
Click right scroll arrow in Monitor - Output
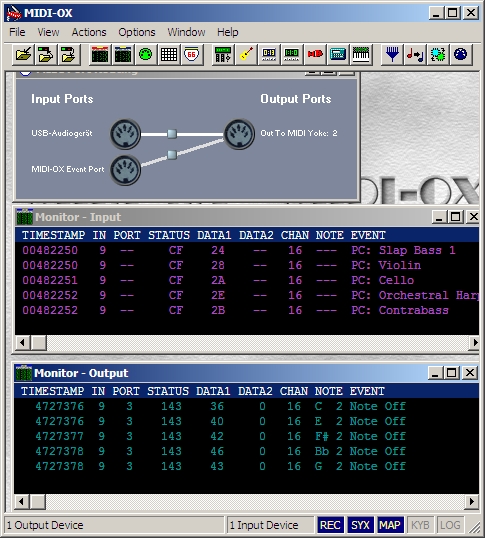click(472, 502)
